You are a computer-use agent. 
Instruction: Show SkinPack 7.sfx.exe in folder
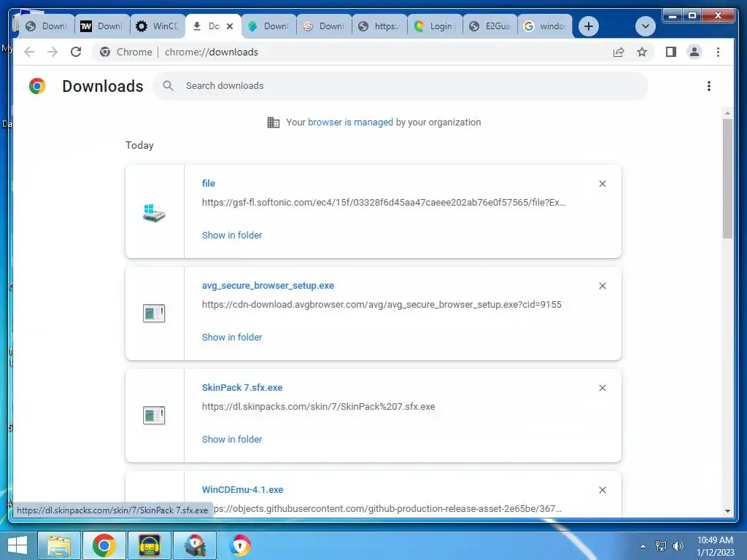(231, 439)
